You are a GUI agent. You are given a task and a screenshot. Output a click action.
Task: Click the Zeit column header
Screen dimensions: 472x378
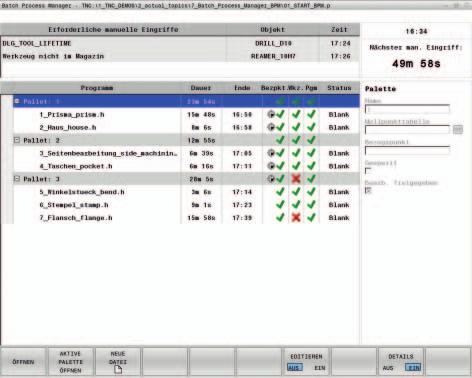[x=339, y=30]
